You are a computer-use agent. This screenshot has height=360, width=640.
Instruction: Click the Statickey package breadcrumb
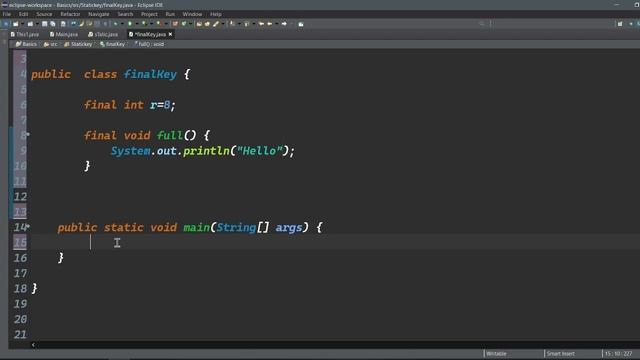pos(78,44)
